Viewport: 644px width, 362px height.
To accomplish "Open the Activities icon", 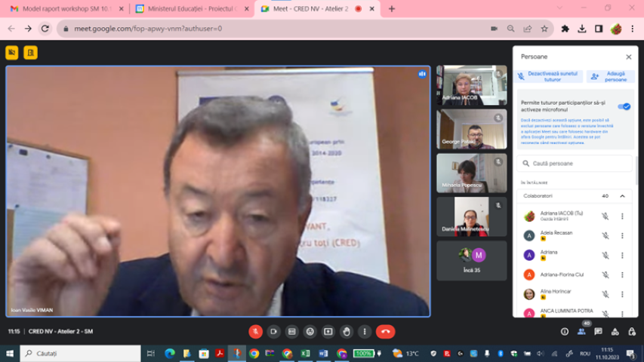I will pyautogui.click(x=615, y=332).
